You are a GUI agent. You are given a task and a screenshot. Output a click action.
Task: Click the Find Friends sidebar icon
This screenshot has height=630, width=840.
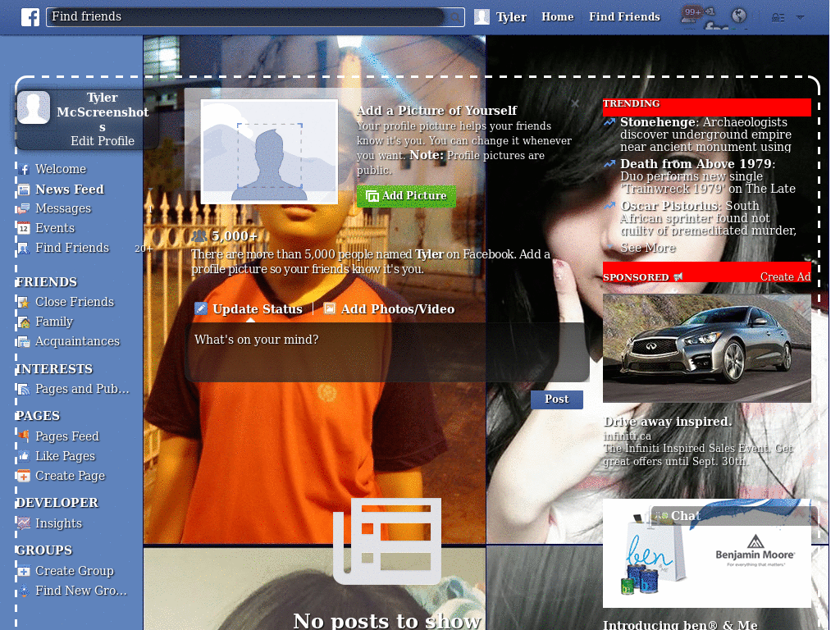click(24, 248)
